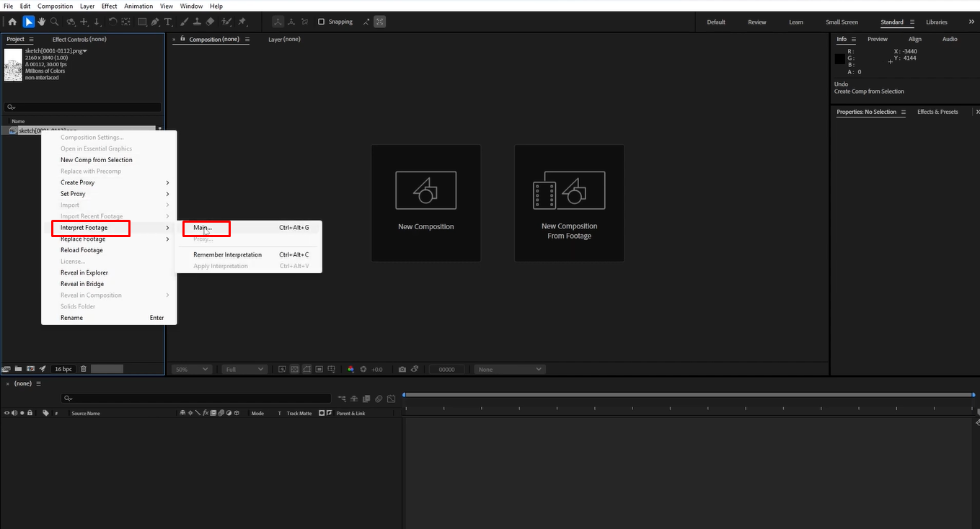
Task: Click the Home icon in the toolbar
Action: (12, 22)
